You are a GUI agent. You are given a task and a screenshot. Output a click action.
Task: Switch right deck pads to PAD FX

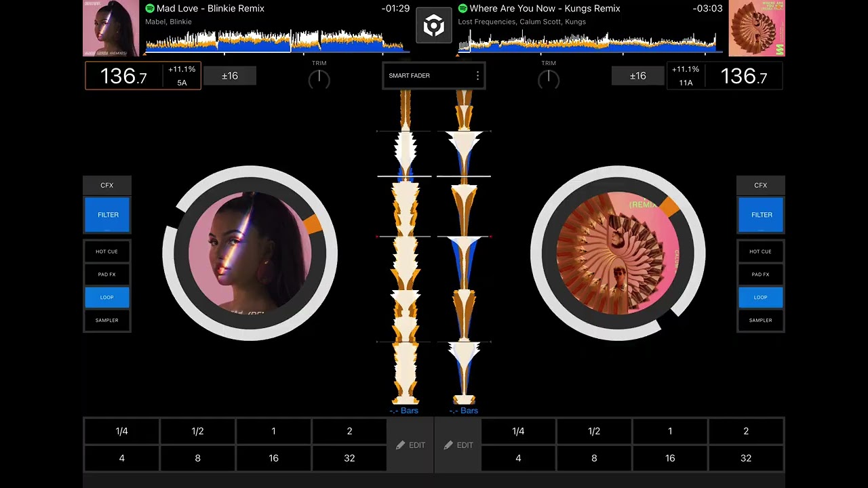(x=761, y=274)
